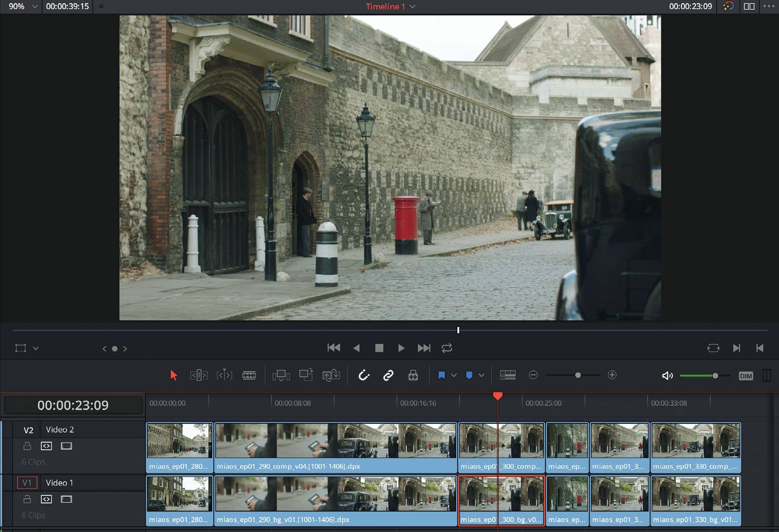Image resolution: width=779 pixels, height=532 pixels.
Task: Click the Transform overlay icon
Action: (x=20, y=348)
